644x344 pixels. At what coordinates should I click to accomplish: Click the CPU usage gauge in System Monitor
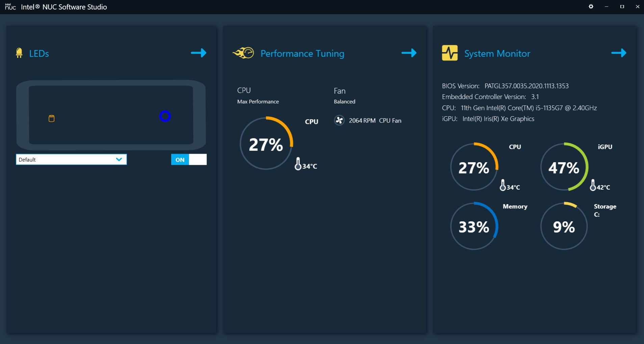pos(474,167)
